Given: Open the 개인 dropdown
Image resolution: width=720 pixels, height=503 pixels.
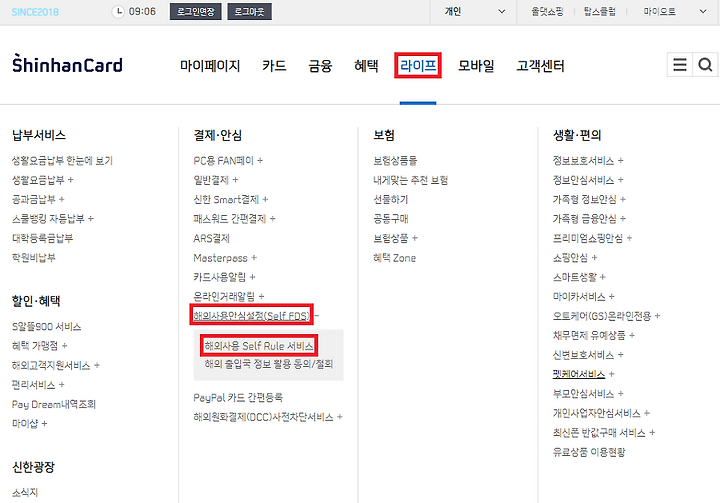Looking at the screenshot, I should point(474,11).
